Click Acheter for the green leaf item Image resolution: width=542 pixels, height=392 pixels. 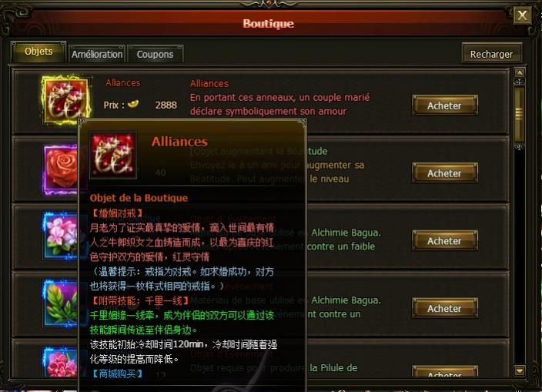(x=444, y=308)
